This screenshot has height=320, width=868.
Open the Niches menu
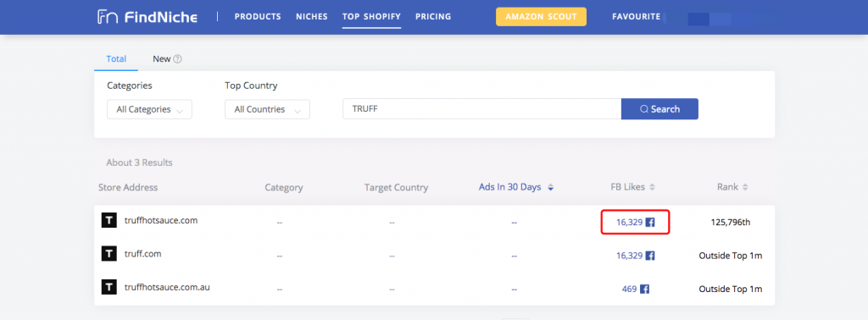[312, 17]
